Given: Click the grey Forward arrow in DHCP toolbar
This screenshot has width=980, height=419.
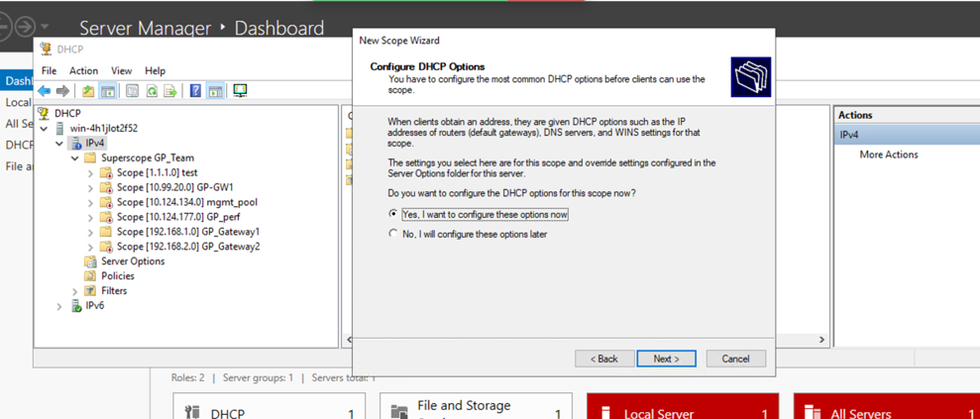Looking at the screenshot, I should pyautogui.click(x=62, y=91).
